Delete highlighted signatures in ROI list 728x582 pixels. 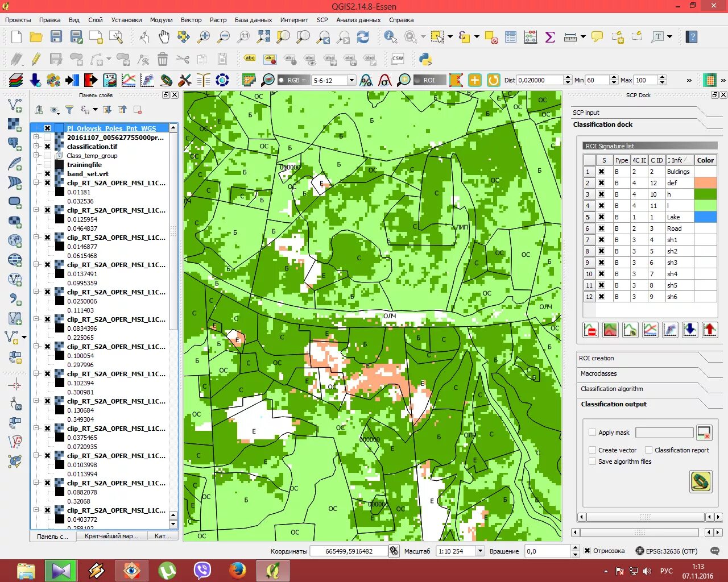point(591,330)
